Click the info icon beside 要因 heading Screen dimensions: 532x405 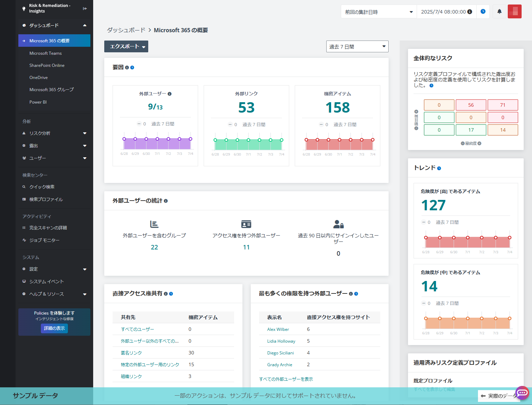[127, 68]
